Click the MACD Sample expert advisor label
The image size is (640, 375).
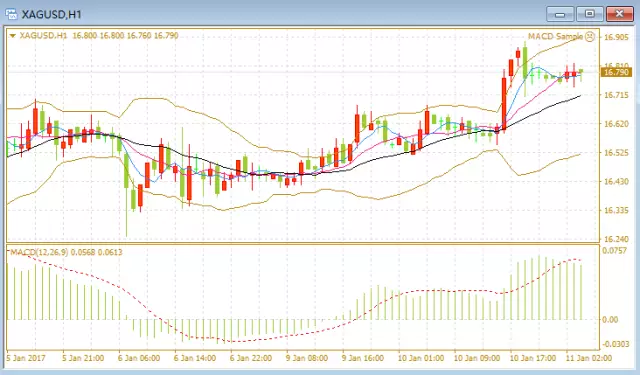[556, 36]
